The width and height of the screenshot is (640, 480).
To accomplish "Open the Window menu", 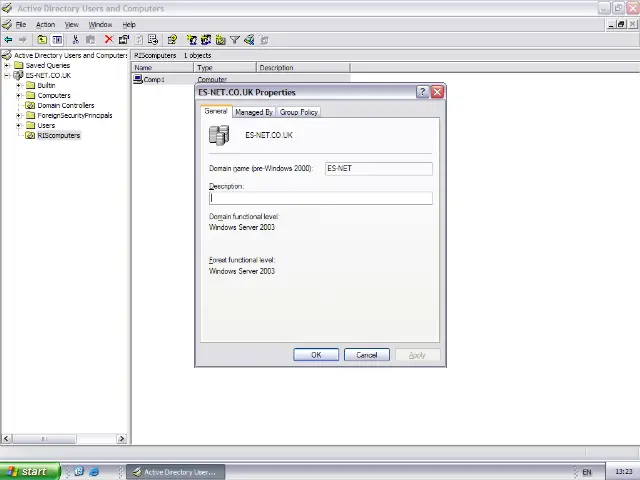I will tap(100, 24).
